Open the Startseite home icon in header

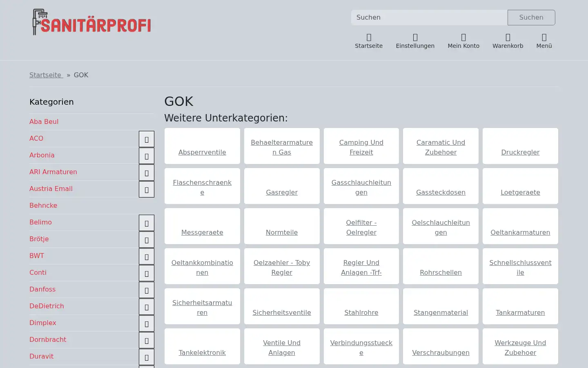point(368,41)
